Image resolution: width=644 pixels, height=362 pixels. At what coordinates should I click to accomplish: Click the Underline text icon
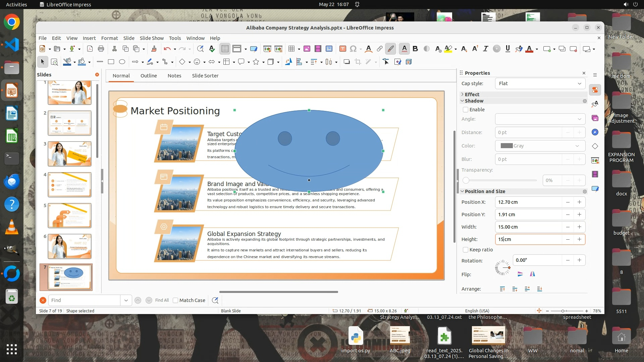pos(507,49)
